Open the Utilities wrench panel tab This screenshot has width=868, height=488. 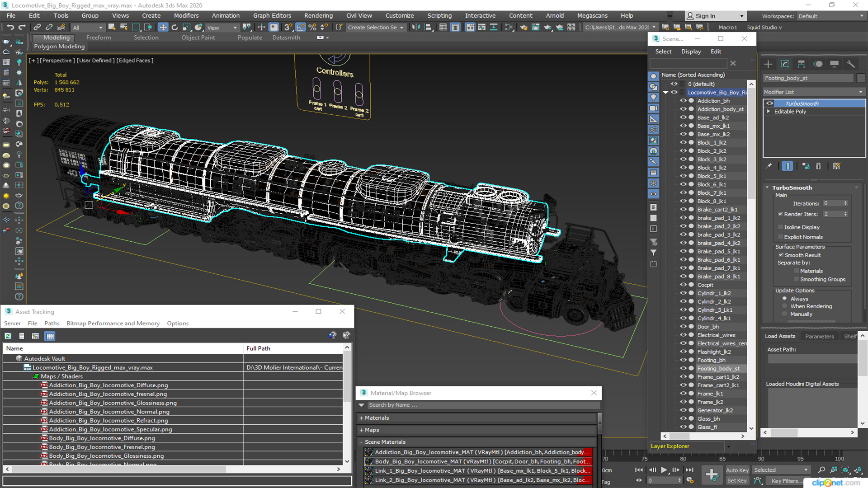click(x=851, y=64)
